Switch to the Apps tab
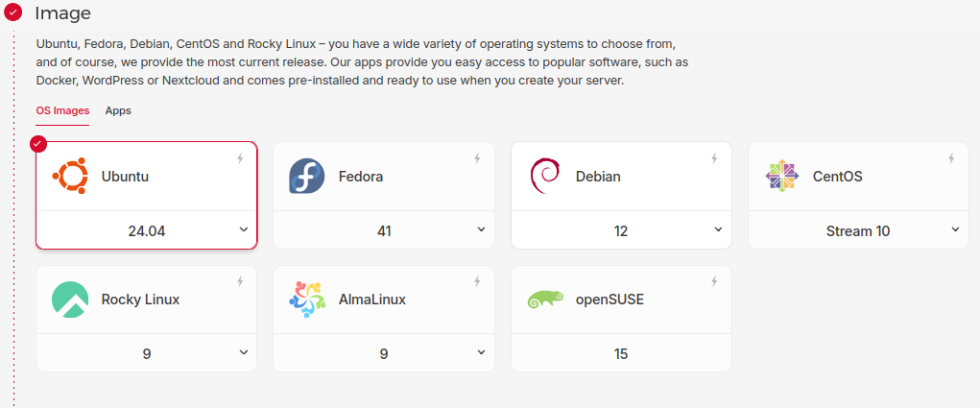 pyautogui.click(x=118, y=110)
